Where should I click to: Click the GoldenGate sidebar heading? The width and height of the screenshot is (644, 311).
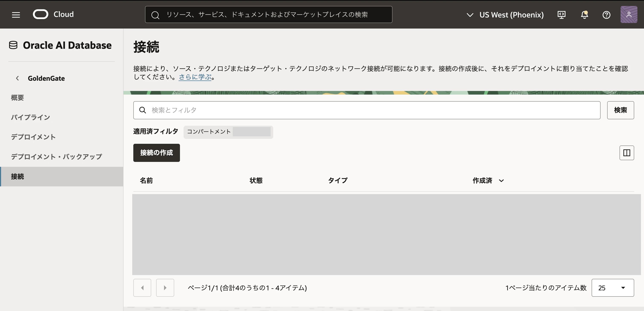pyautogui.click(x=46, y=78)
